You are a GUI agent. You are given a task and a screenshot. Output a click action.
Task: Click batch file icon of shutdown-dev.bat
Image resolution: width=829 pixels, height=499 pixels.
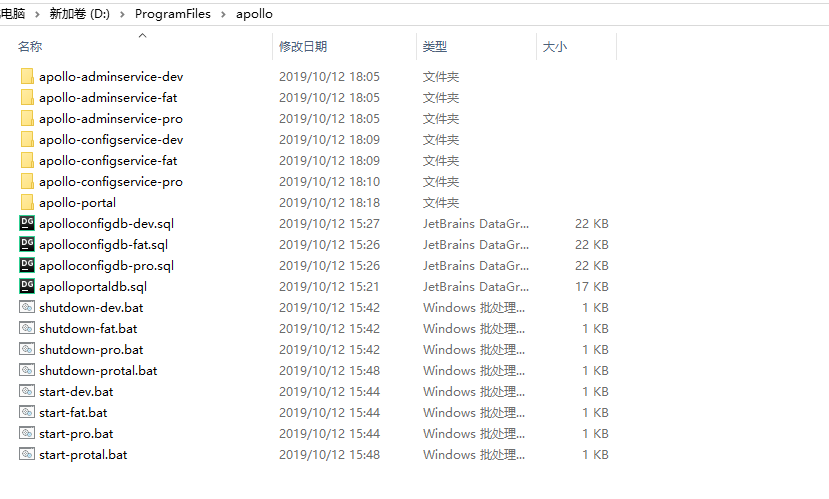27,307
